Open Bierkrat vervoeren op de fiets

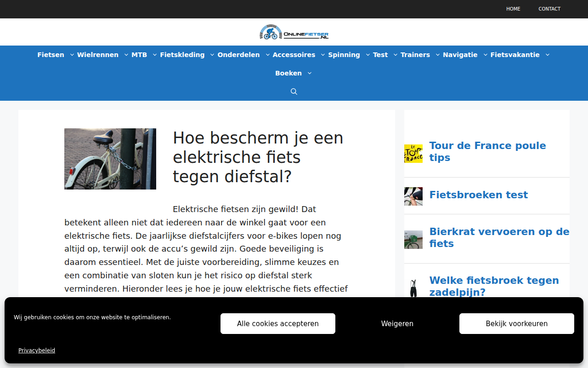pos(499,237)
